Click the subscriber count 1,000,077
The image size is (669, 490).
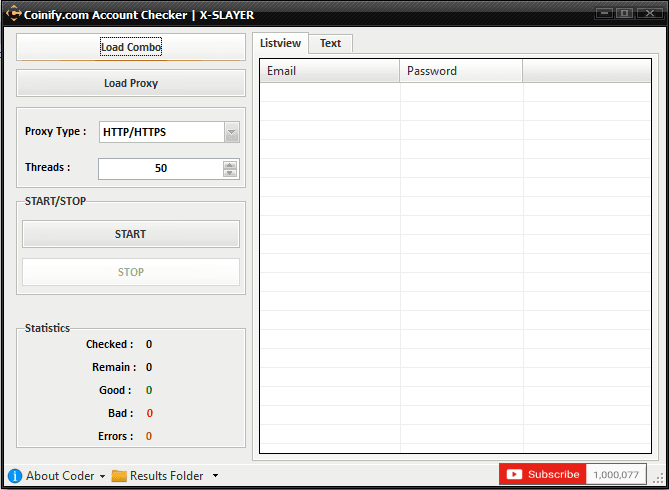click(616, 475)
